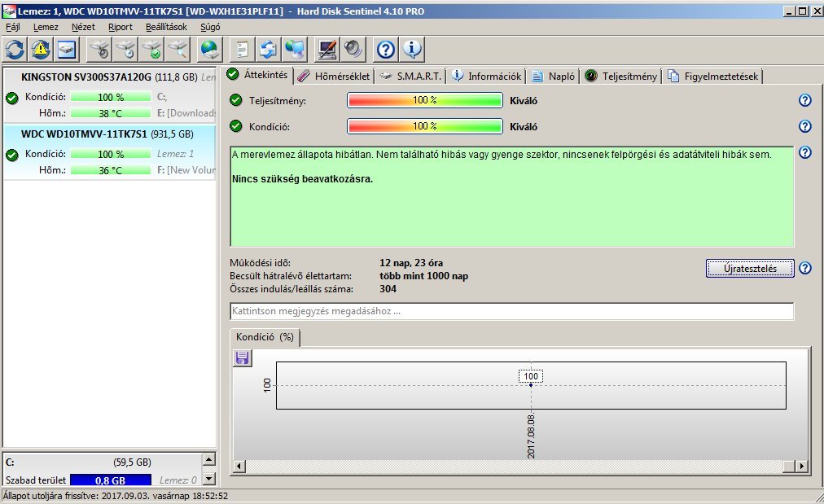Open the S.M.A.R.T. tab
The width and height of the screenshot is (824, 504).
pos(411,77)
